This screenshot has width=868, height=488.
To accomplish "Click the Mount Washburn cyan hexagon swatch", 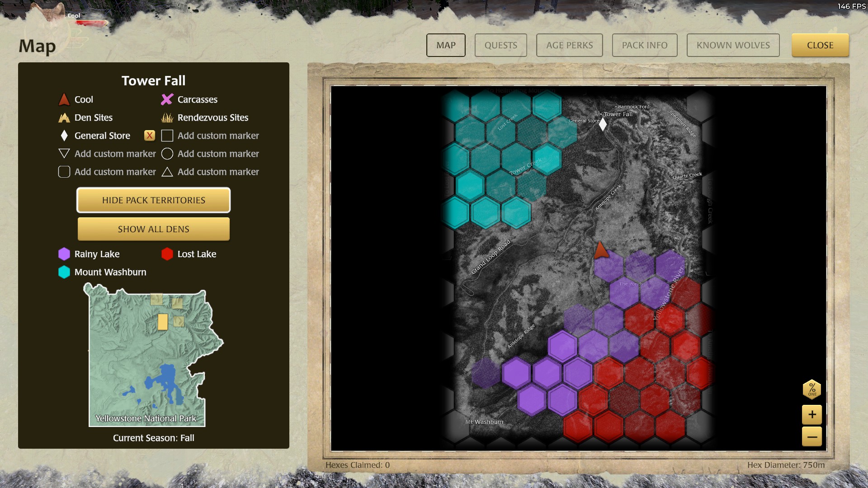I will coord(64,272).
